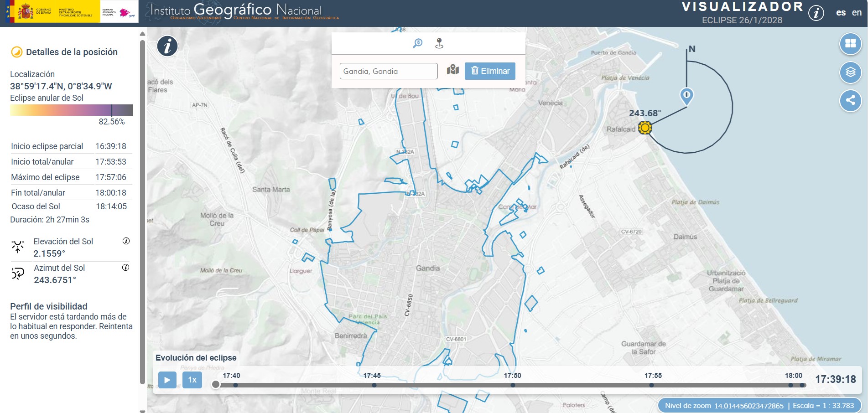
Task: Play the eclipse evolution animation
Action: click(x=167, y=380)
